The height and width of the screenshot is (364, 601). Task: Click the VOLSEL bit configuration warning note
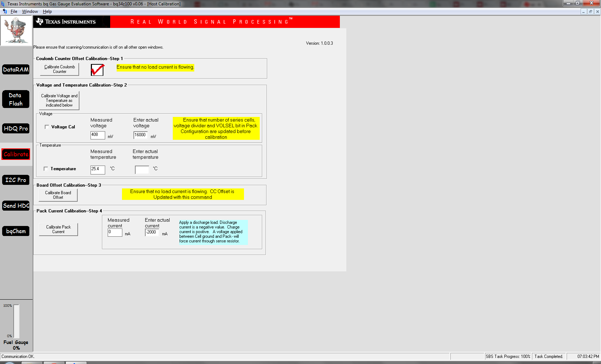[x=216, y=128]
